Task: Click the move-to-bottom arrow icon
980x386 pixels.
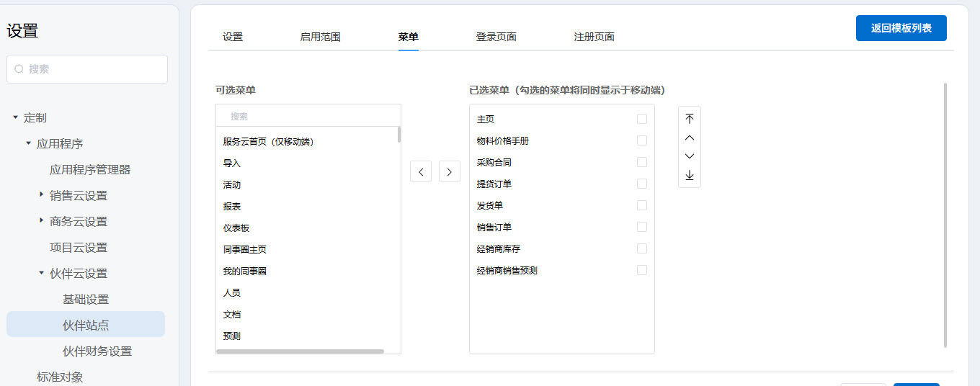Action: [x=690, y=175]
